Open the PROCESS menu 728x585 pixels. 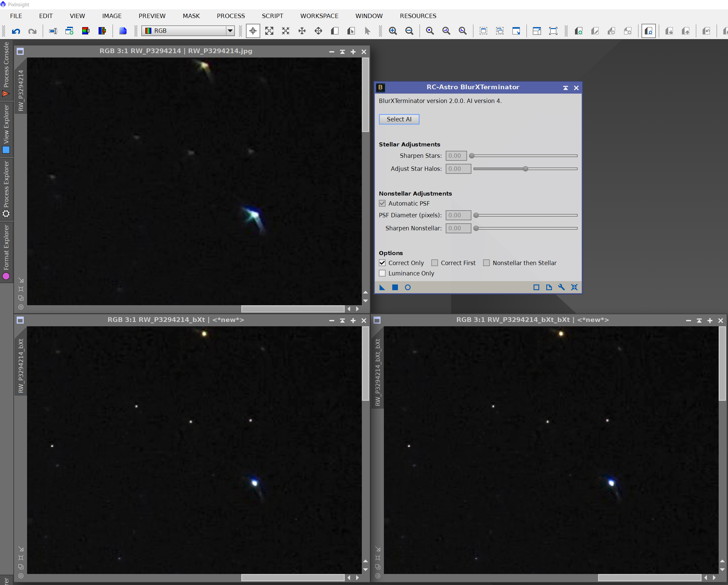tap(231, 16)
